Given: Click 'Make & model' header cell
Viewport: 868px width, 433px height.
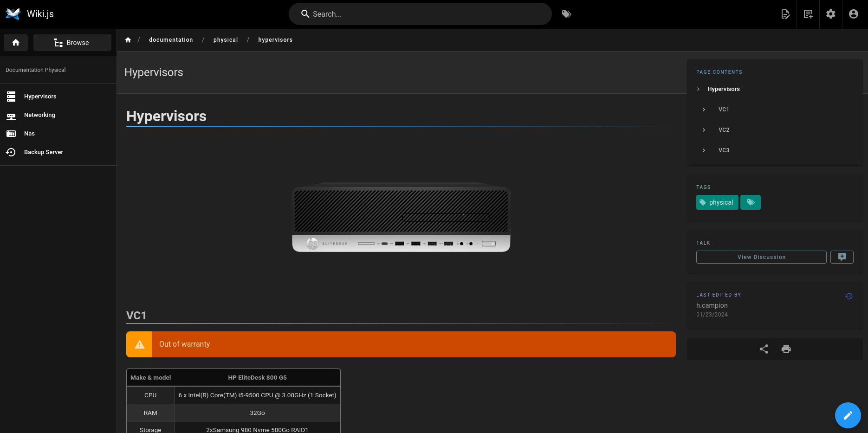Looking at the screenshot, I should (x=150, y=378).
